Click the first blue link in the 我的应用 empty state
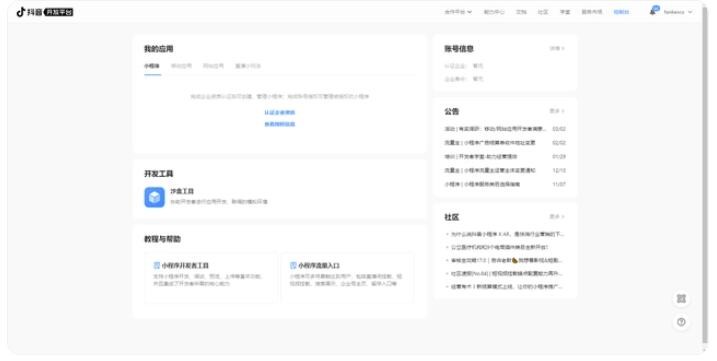The height and width of the screenshot is (361, 717). (x=280, y=113)
